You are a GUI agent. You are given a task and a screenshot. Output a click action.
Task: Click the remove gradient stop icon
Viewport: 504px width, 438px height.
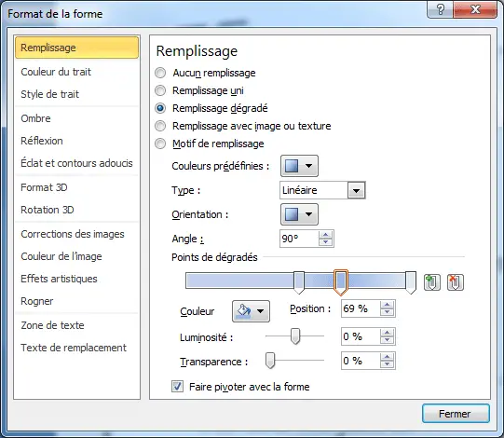tap(456, 282)
